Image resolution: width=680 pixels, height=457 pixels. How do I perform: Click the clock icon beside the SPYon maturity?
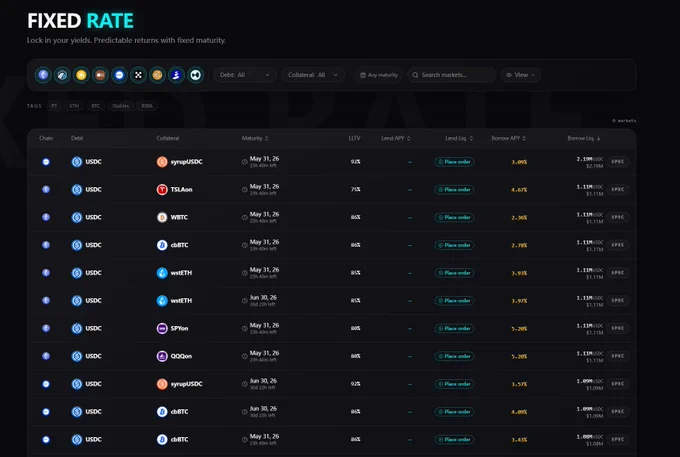[x=245, y=329]
